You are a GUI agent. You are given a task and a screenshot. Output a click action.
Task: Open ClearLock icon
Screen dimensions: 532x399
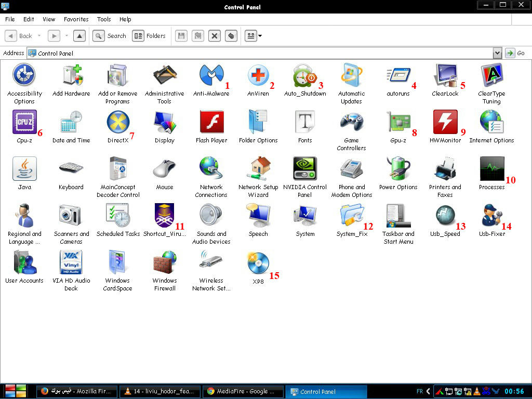tap(445, 75)
